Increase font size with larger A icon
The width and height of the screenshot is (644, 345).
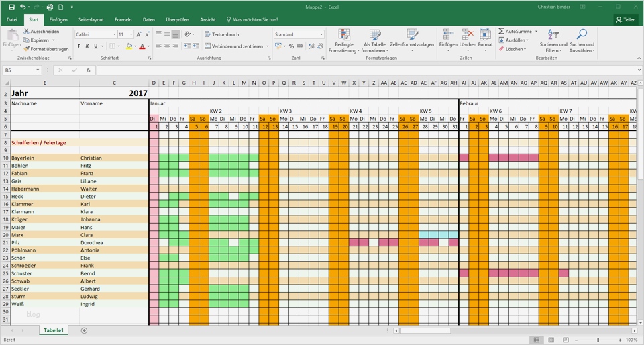(x=139, y=34)
